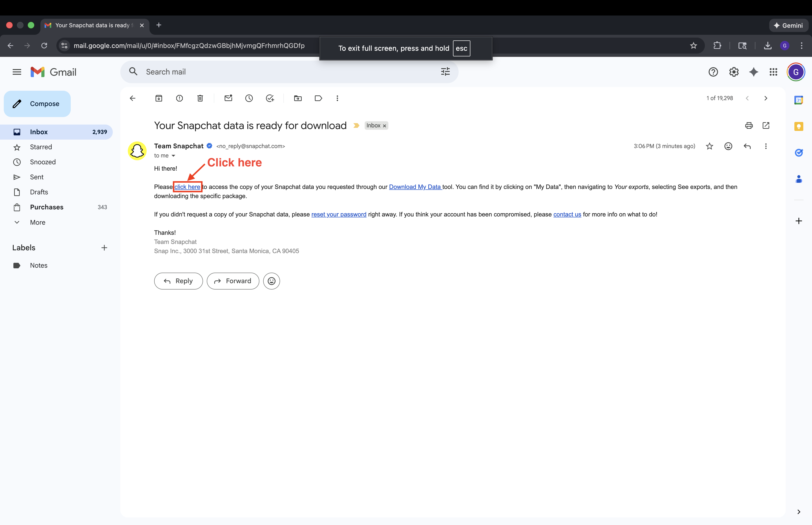The width and height of the screenshot is (812, 525).
Task: Add this email to Tasks
Action: pos(270,98)
